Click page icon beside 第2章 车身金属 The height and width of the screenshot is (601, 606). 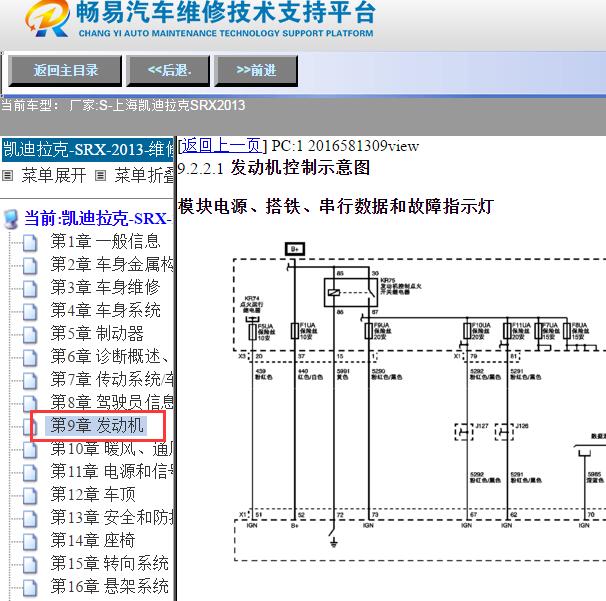[30, 266]
